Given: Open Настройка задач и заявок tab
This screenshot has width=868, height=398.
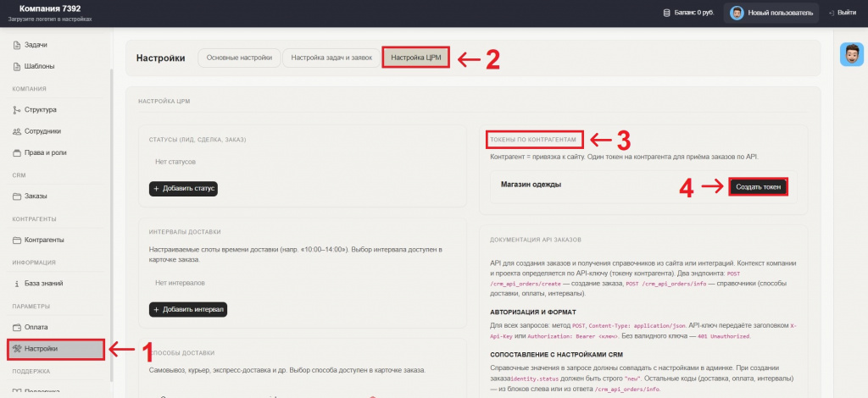Looking at the screenshot, I should click(331, 58).
